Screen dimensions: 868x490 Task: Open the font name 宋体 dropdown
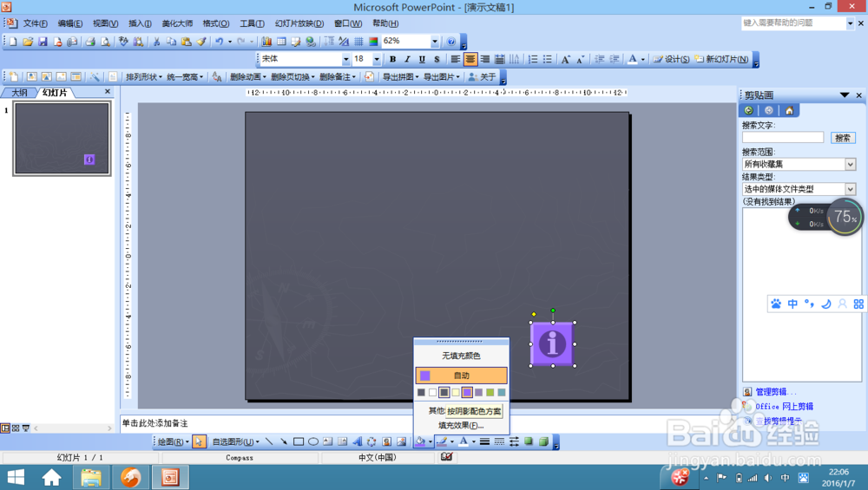click(346, 59)
